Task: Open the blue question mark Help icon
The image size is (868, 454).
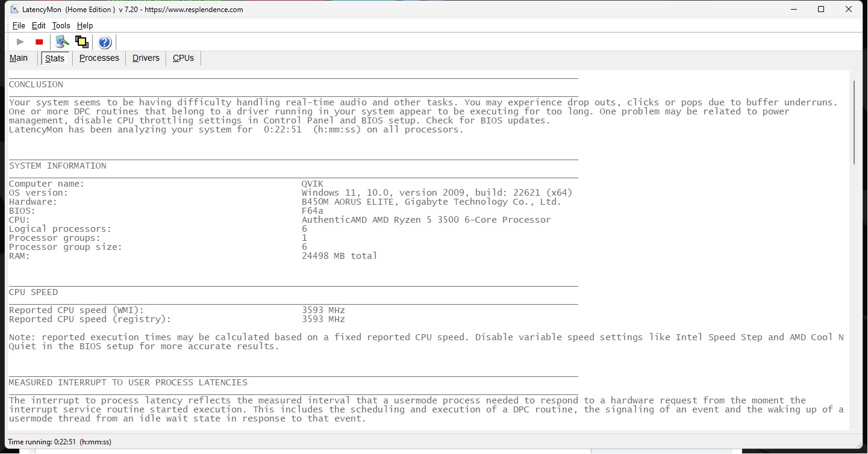Action: point(105,42)
